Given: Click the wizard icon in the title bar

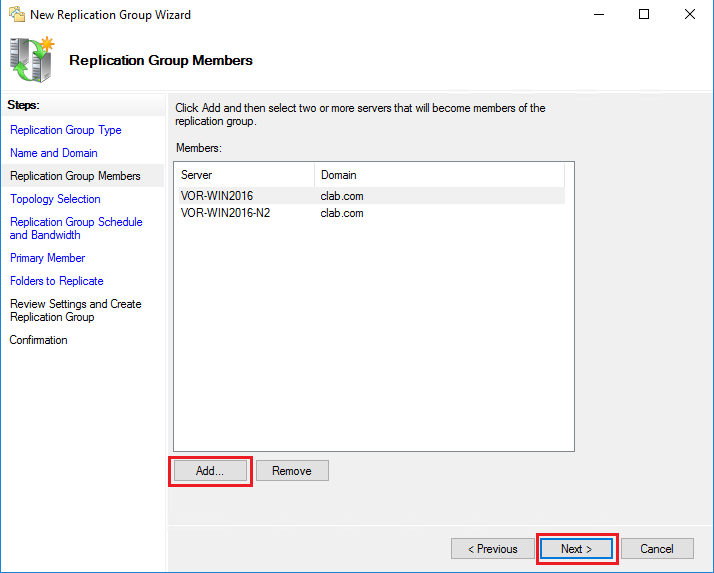Looking at the screenshot, I should tap(16, 15).
